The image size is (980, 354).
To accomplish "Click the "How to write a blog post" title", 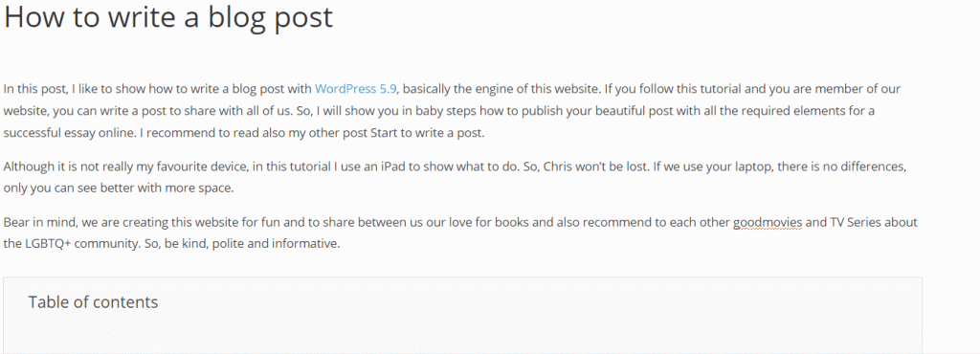I will (x=168, y=17).
